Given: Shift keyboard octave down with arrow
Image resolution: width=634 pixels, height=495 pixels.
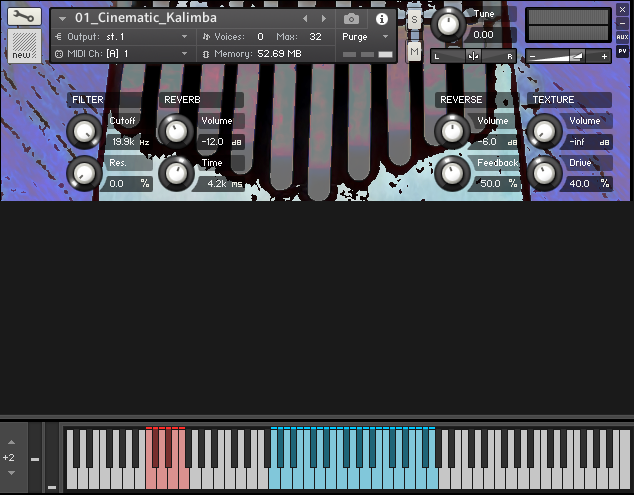Looking at the screenshot, I should pyautogui.click(x=11, y=473).
